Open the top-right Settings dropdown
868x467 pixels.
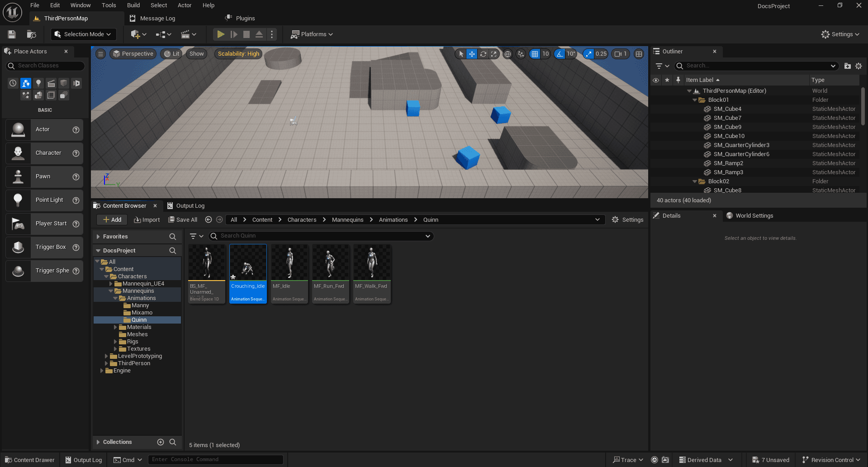click(x=840, y=34)
